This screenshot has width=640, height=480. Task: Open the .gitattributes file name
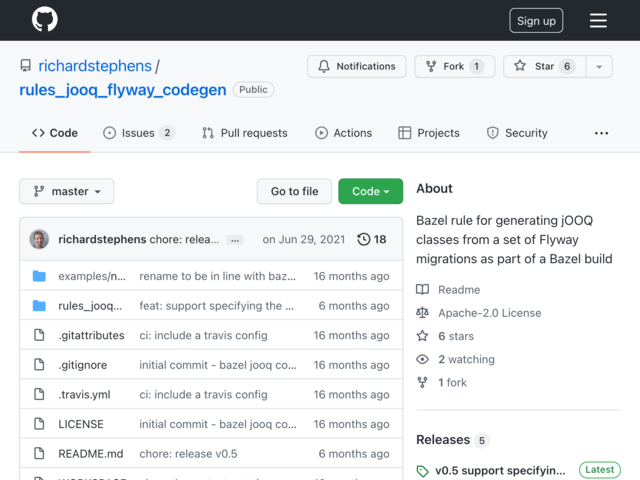click(x=91, y=335)
